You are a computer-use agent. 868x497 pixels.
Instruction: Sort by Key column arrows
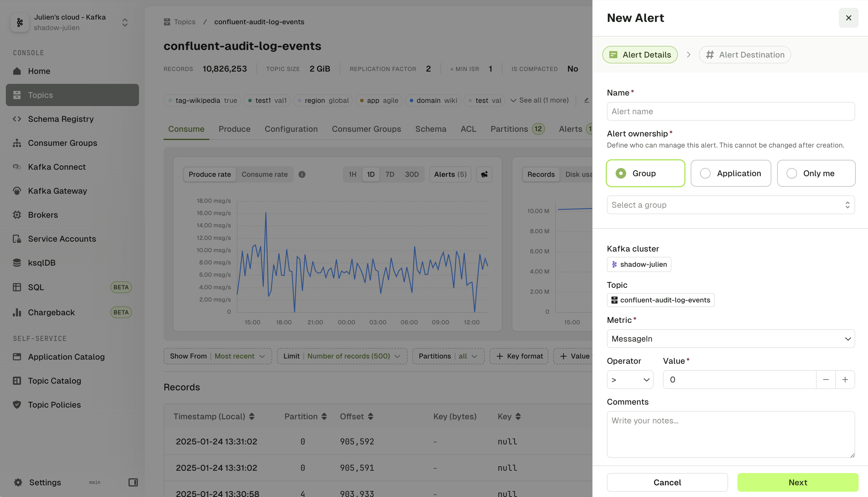coord(518,416)
